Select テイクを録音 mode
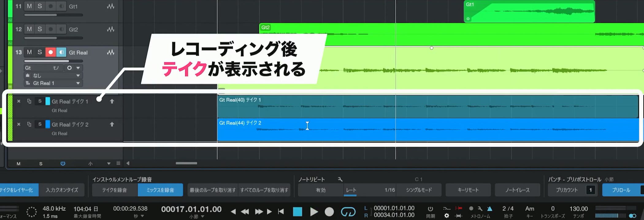 [x=114, y=190]
